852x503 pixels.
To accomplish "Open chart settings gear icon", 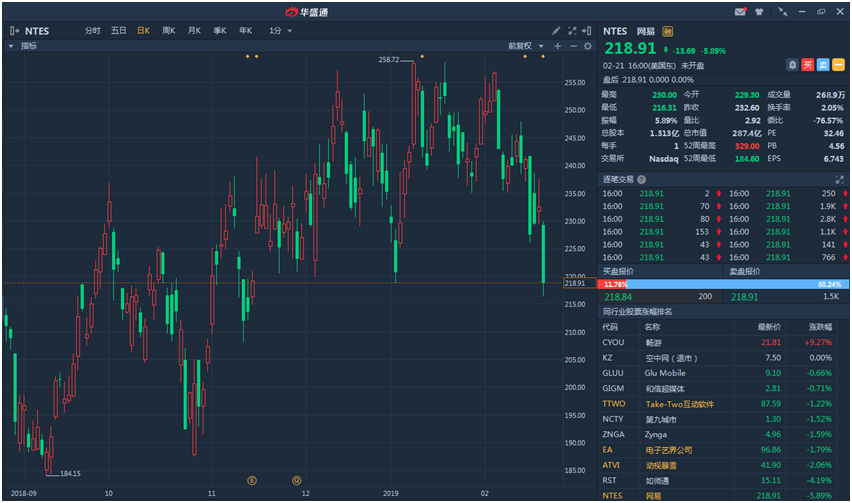I will click(x=588, y=46).
